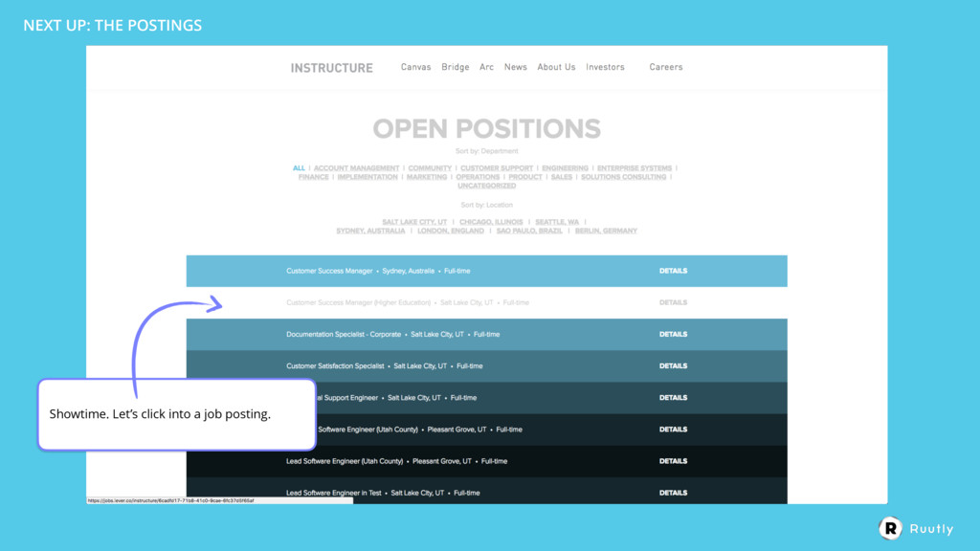Filter by Marketing department
980x551 pixels.
427,177
